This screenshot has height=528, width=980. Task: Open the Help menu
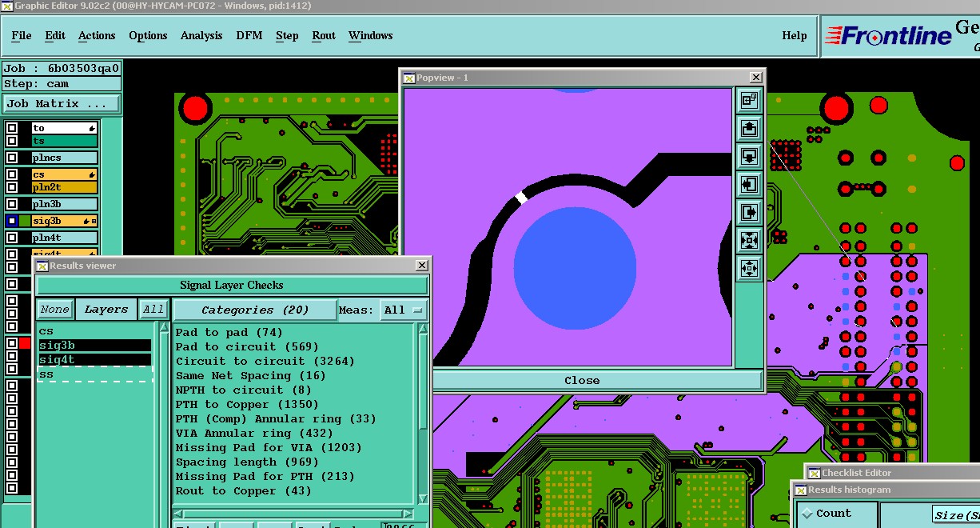tap(794, 35)
